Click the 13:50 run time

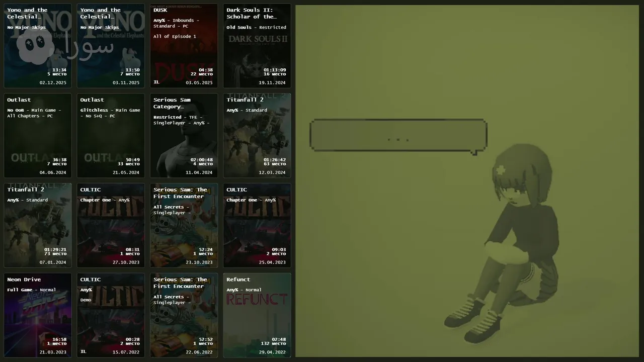(x=133, y=70)
